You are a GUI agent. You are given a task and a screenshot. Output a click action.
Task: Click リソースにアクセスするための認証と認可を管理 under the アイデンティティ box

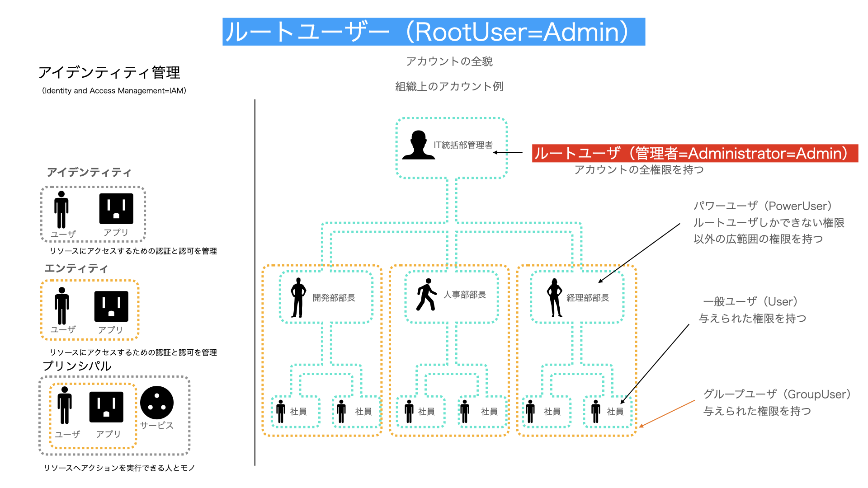(133, 251)
